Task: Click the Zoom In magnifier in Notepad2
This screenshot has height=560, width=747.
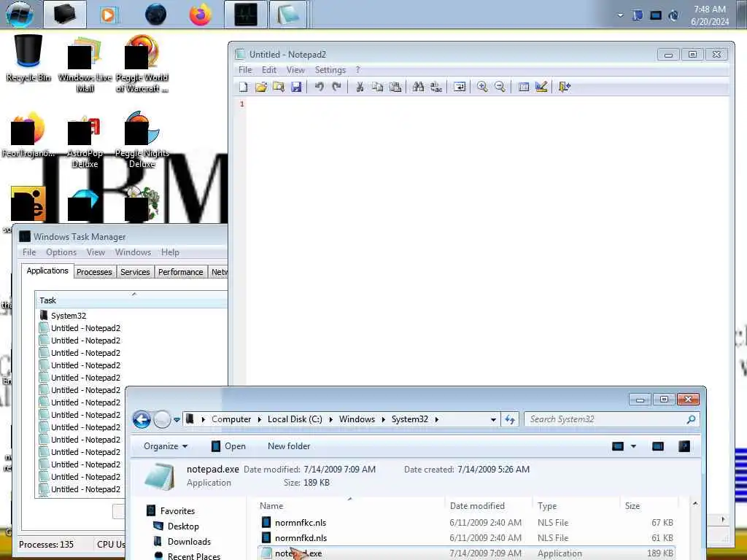Action: pyautogui.click(x=482, y=87)
